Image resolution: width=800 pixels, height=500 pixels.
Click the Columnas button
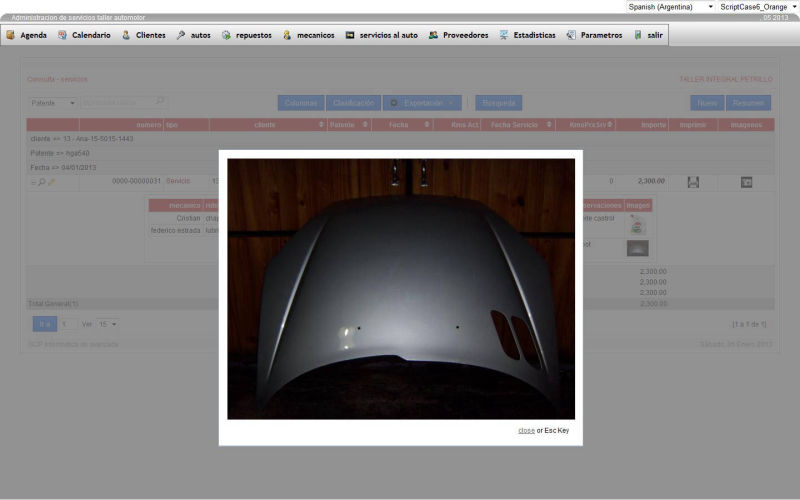301,103
